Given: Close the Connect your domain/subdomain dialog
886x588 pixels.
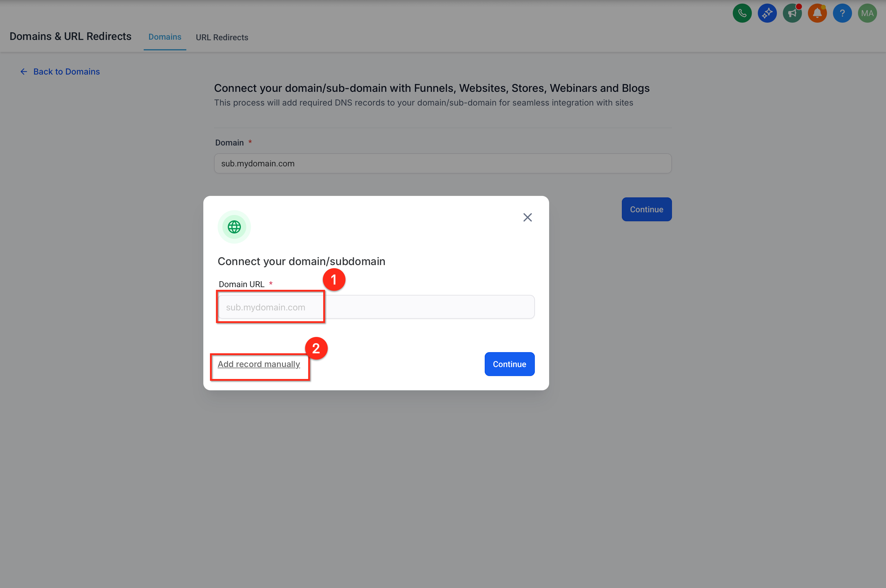Looking at the screenshot, I should (528, 217).
